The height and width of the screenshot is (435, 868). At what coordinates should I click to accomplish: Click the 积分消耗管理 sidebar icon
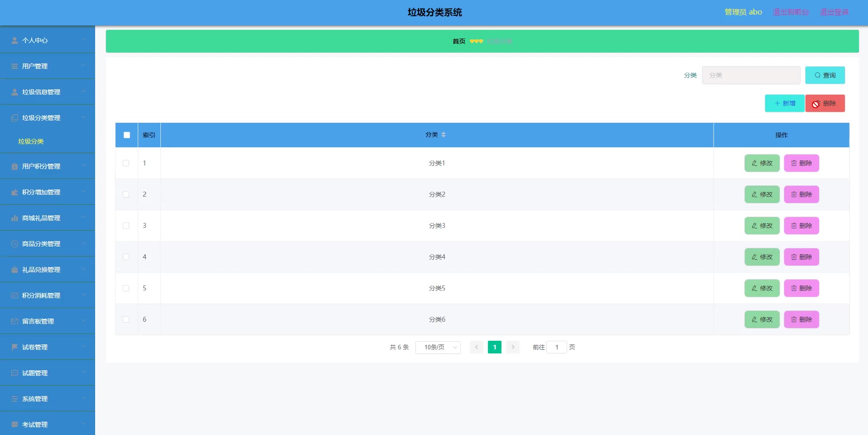tap(14, 295)
